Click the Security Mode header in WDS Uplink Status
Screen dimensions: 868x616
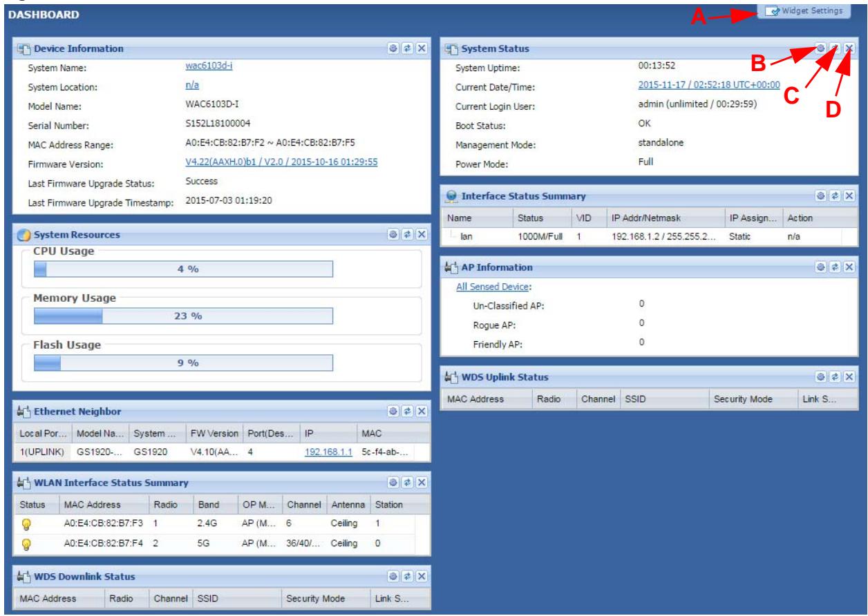pos(752,399)
